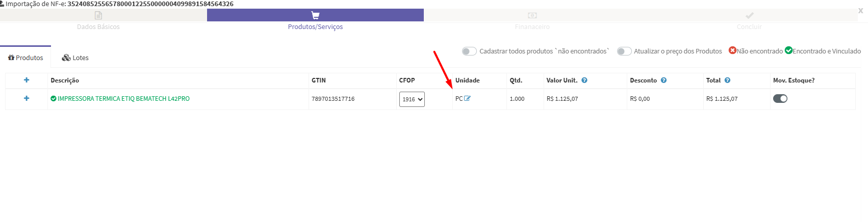Click the Financeiro money icon

pyautogui.click(x=532, y=15)
